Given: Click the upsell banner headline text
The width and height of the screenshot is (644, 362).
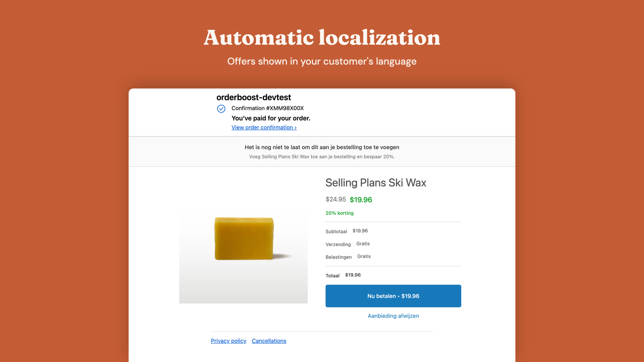Looking at the screenshot, I should click(322, 147).
